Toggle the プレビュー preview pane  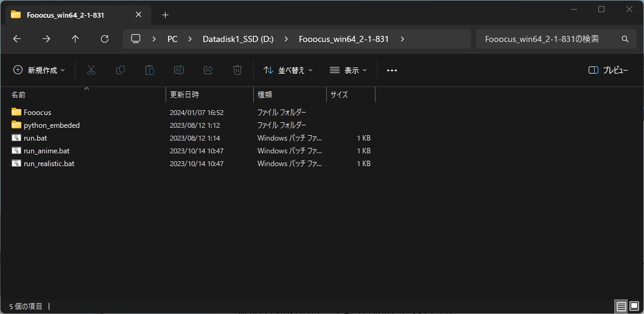[608, 70]
